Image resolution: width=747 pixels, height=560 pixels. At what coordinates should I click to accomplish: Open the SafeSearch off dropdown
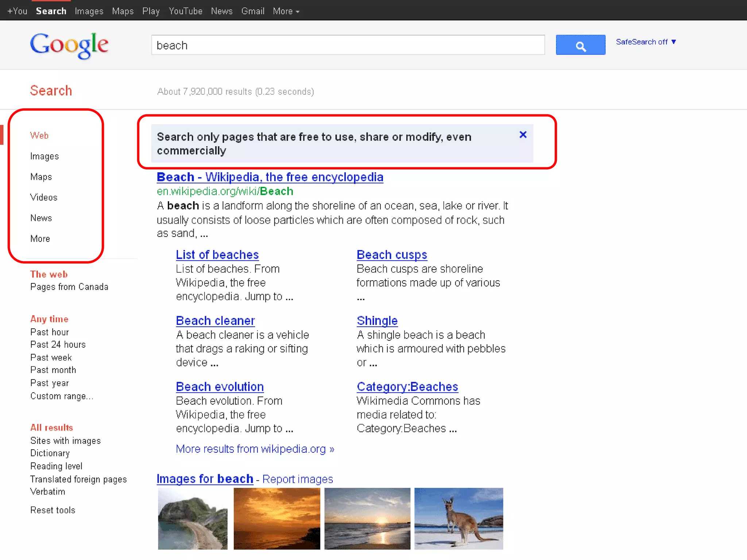646,42
